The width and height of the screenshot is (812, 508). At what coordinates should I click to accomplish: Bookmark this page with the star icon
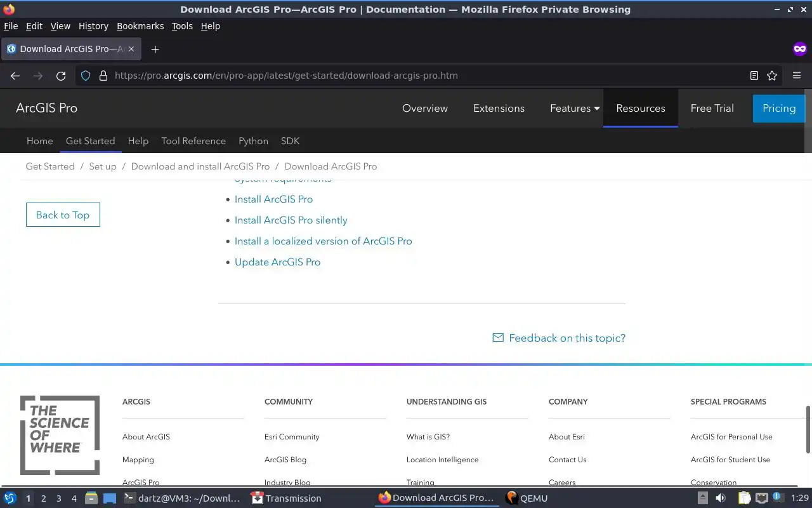[772, 76]
